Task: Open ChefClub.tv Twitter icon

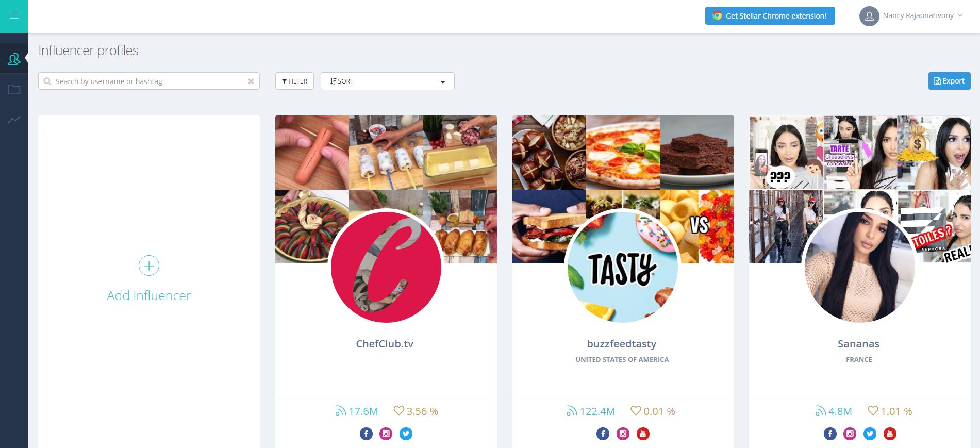Action: point(406,434)
